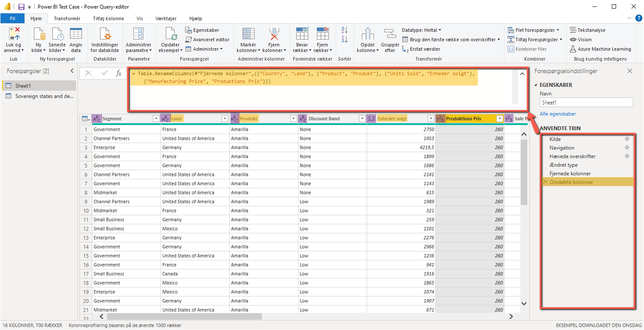
Task: Click the Opdel kolonne icon
Action: [x=368, y=34]
